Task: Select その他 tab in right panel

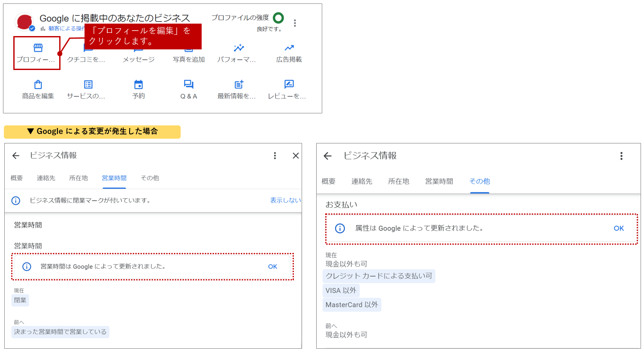Action: 479,182
